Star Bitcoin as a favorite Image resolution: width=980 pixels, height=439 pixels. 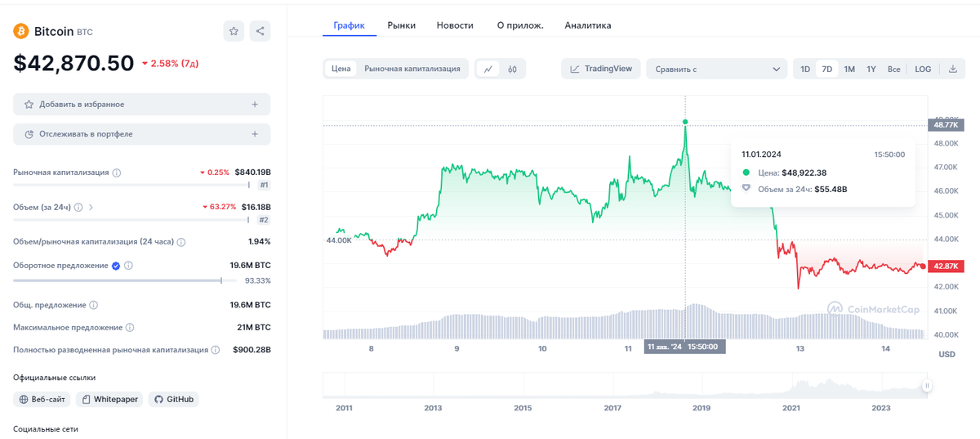(x=234, y=31)
